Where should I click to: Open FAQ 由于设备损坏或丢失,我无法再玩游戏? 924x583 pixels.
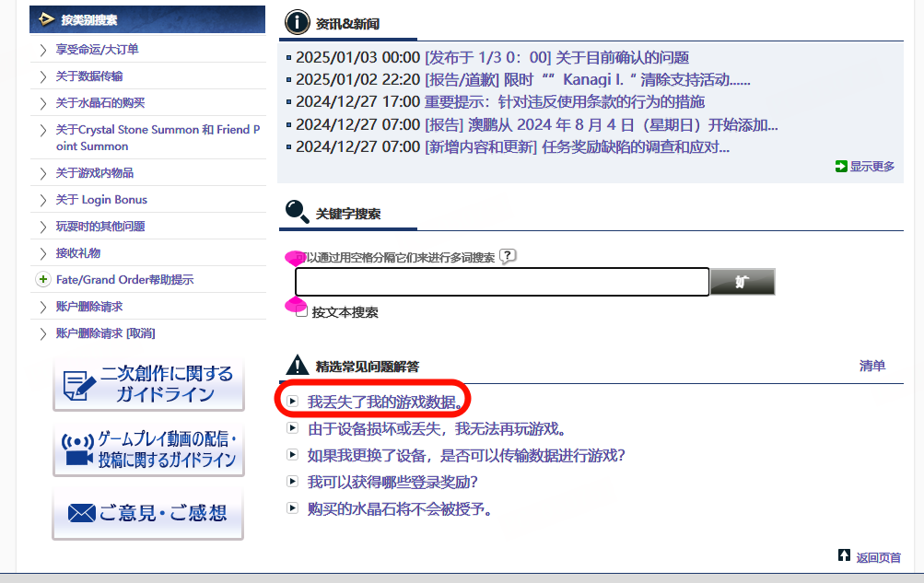coord(437,428)
